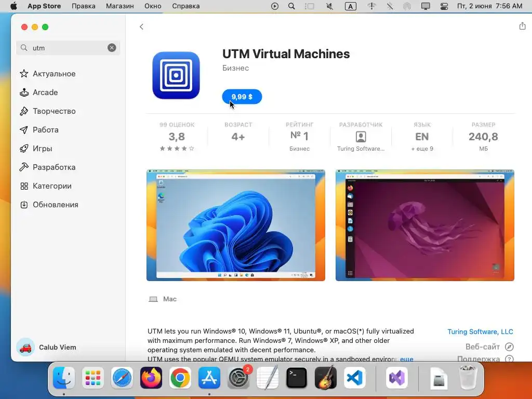Open the Bluetooth status icon
This screenshot has height=399, width=532.
(x=390, y=6)
